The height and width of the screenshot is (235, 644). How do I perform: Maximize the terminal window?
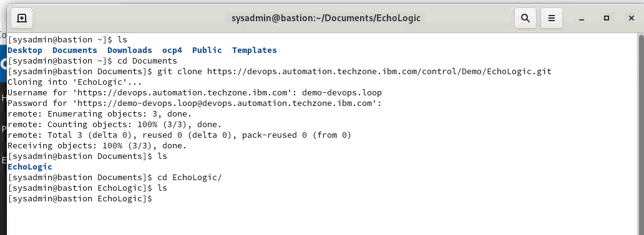click(606, 19)
